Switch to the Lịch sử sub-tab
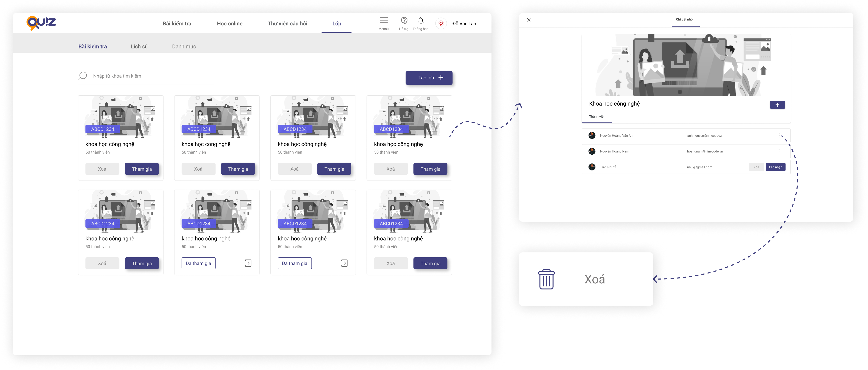Screen dimensions: 868x370 (139, 47)
